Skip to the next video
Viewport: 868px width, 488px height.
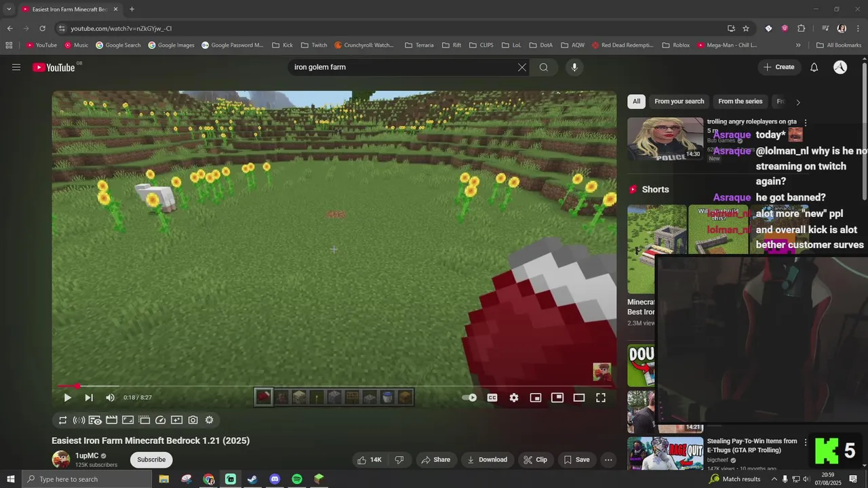pyautogui.click(x=89, y=398)
